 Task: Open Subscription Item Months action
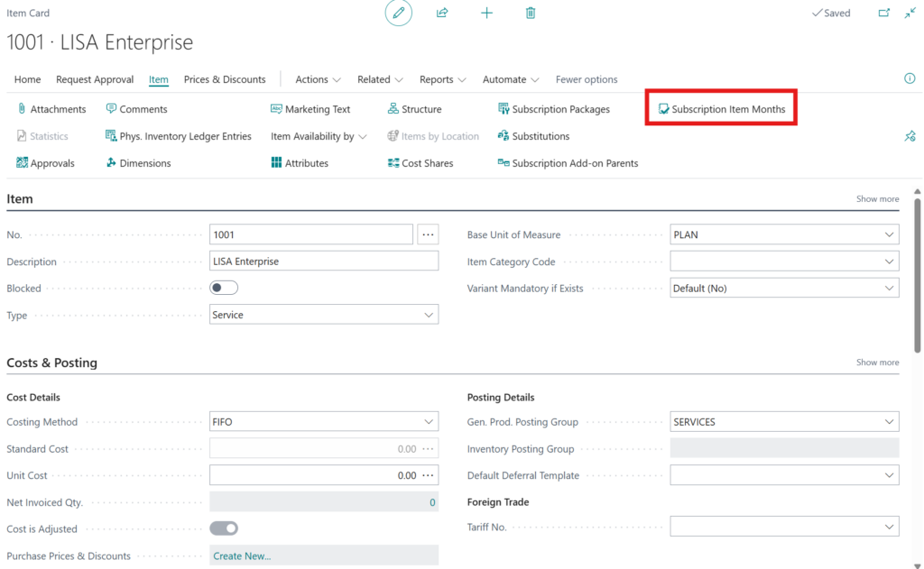721,109
